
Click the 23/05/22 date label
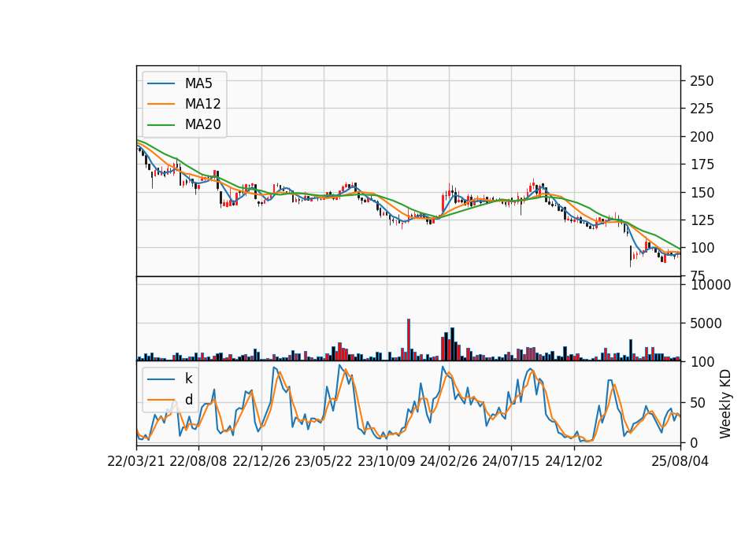click(324, 461)
